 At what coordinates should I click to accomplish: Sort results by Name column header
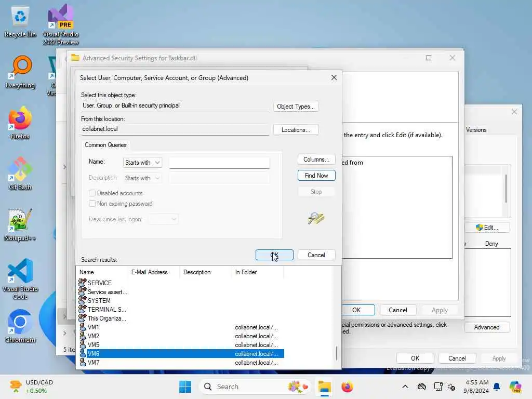pos(102,272)
